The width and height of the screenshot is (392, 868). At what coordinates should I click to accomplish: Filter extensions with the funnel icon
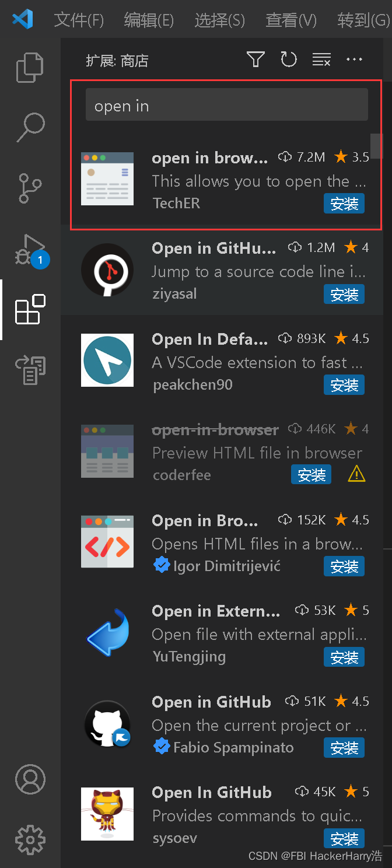[x=256, y=59]
